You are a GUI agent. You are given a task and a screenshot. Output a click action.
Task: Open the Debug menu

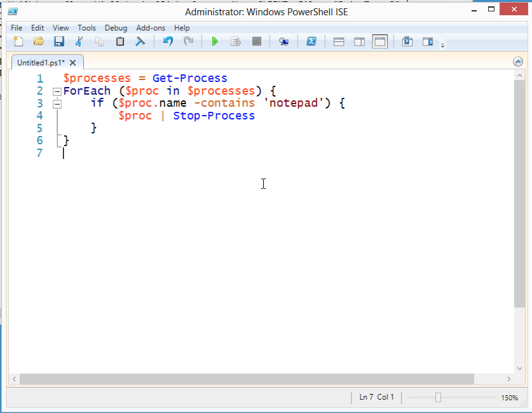coord(116,28)
